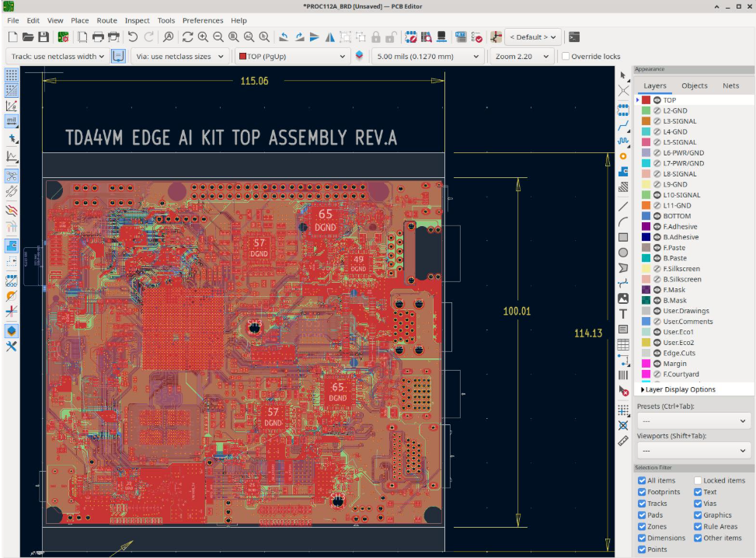Screen dimensions: 756x558
Task: Click the 100.01 dimension text on canvas
Action: [517, 311]
